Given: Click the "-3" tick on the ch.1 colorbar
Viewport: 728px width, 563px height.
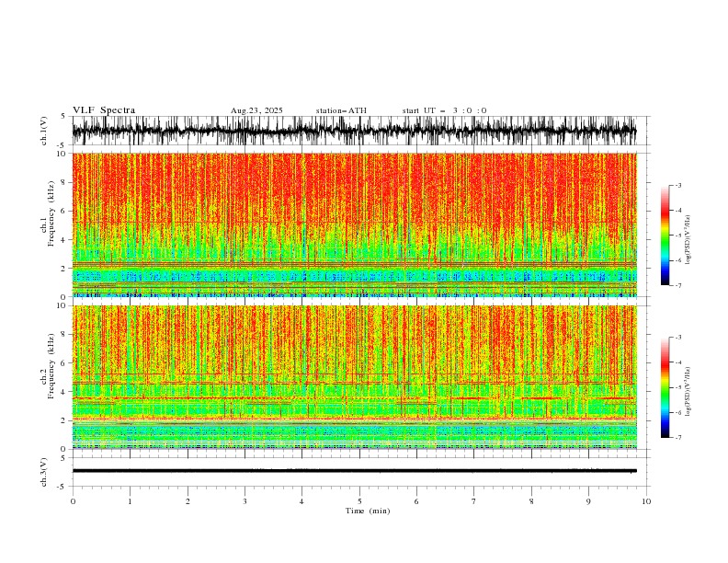Looking at the screenshot, I should 678,185.
